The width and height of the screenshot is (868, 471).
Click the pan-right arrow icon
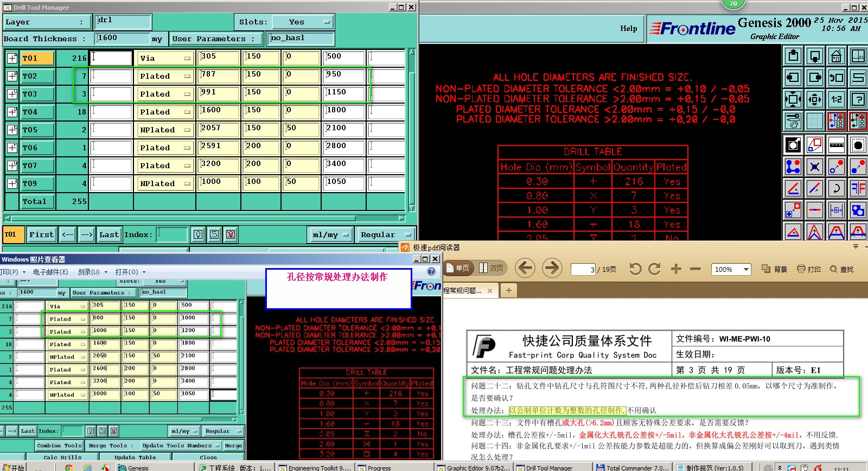(815, 78)
